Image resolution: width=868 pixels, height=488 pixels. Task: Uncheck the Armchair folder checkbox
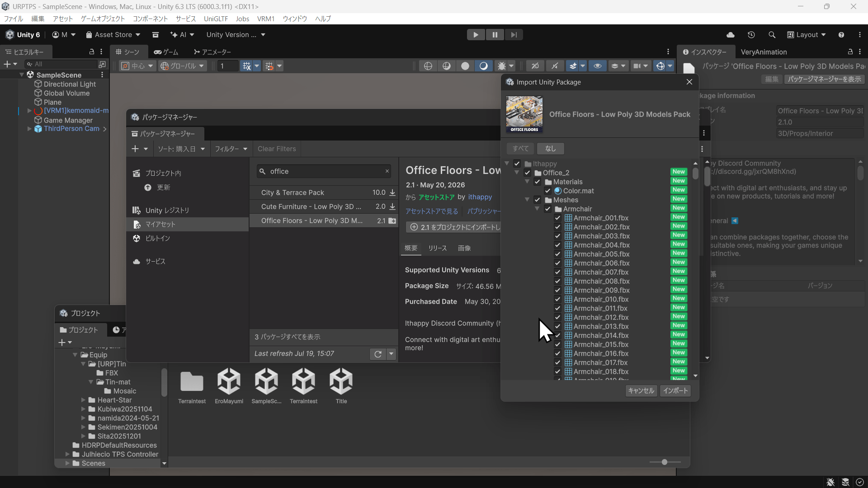coord(547,209)
